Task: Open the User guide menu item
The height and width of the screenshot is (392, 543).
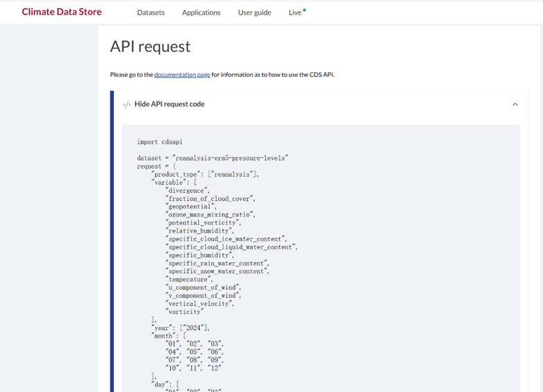Action: [x=254, y=12]
